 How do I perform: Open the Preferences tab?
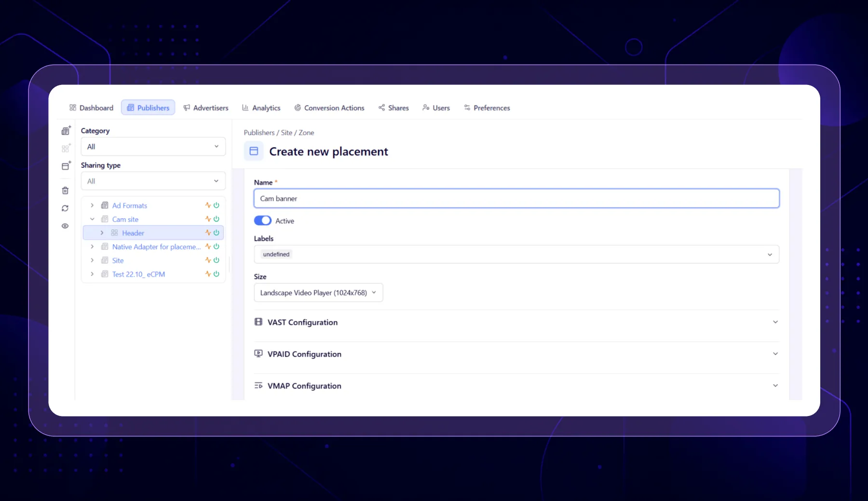487,108
